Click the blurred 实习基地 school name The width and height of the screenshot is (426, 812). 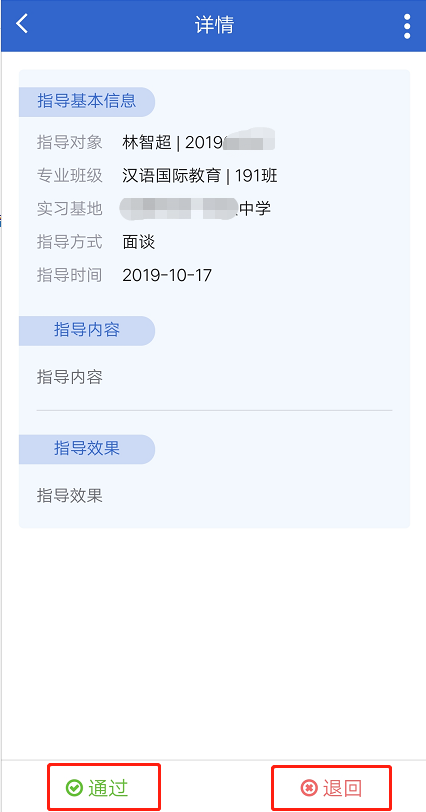[x=195, y=208]
